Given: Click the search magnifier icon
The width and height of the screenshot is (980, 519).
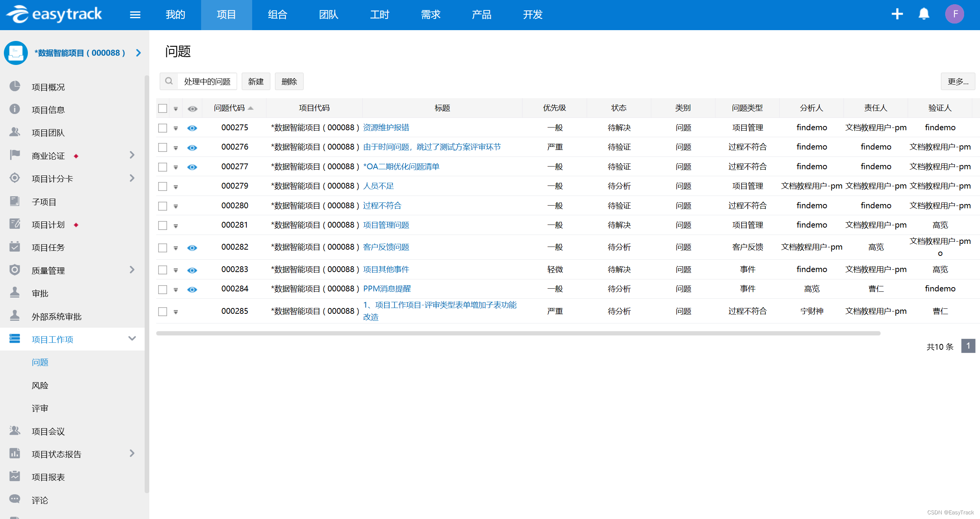Looking at the screenshot, I should [x=169, y=81].
